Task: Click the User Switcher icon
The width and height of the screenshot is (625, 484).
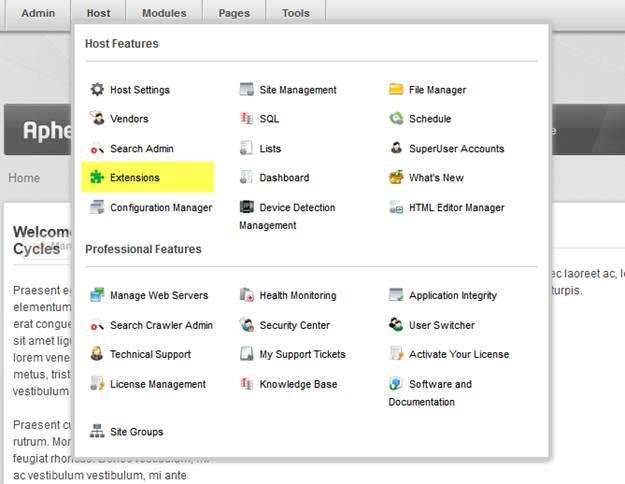Action: pyautogui.click(x=396, y=325)
